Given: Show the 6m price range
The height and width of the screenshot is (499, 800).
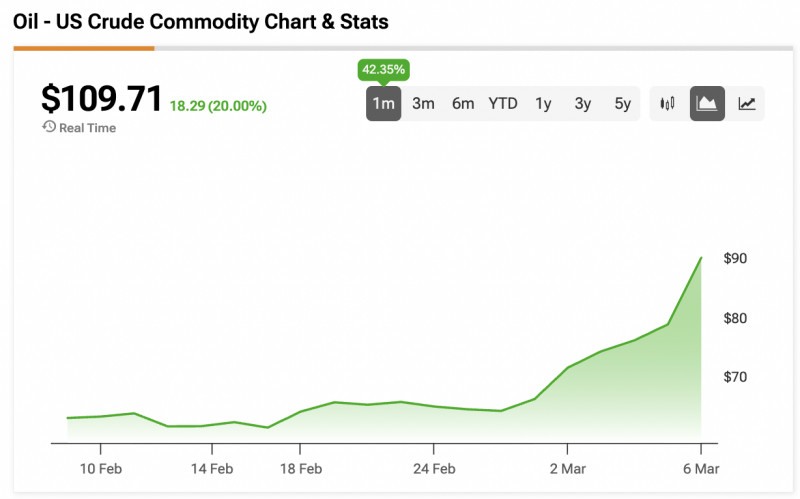Looking at the screenshot, I should [x=463, y=103].
